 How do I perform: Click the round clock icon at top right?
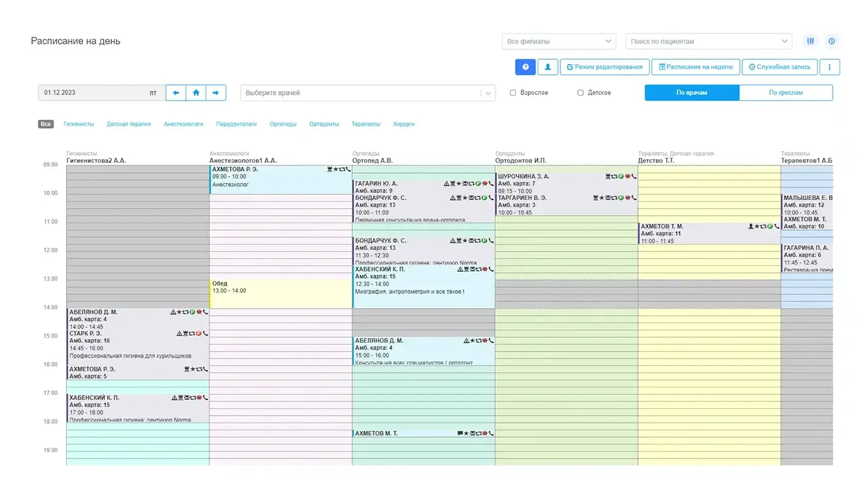click(x=832, y=42)
